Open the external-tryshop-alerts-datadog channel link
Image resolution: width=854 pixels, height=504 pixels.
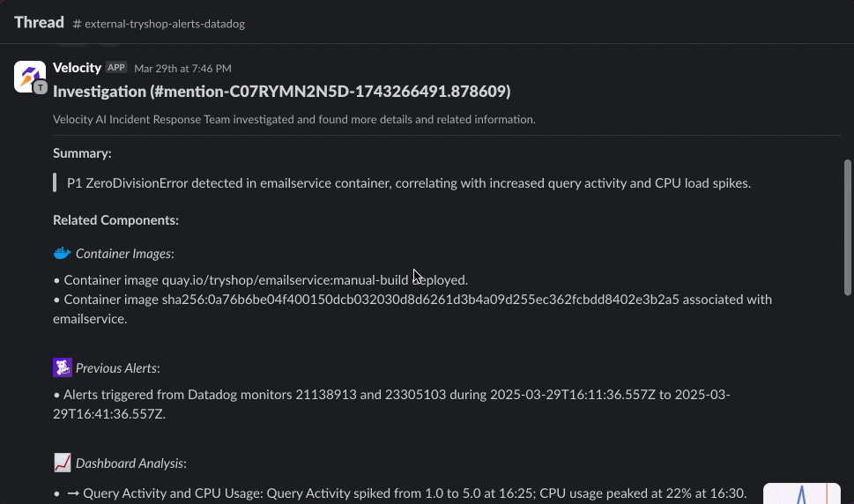pyautogui.click(x=159, y=24)
